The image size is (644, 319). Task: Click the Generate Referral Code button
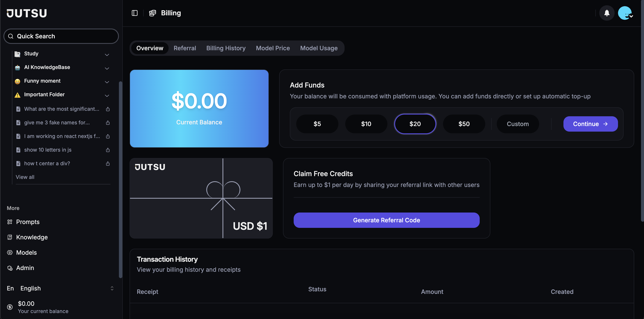(x=386, y=220)
